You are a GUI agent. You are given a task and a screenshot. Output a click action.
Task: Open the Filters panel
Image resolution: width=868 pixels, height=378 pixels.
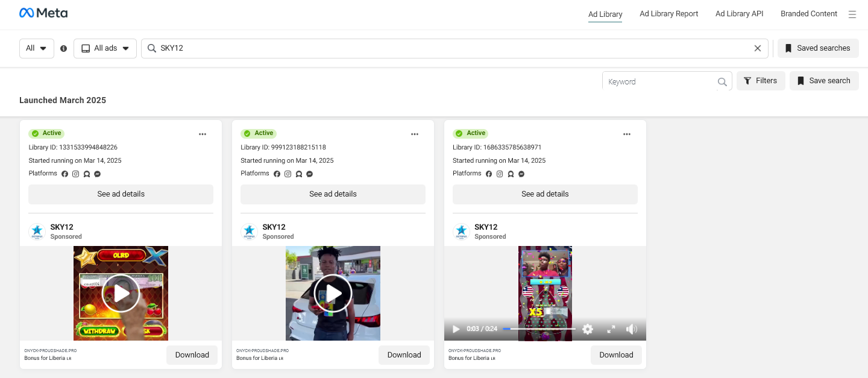761,81
